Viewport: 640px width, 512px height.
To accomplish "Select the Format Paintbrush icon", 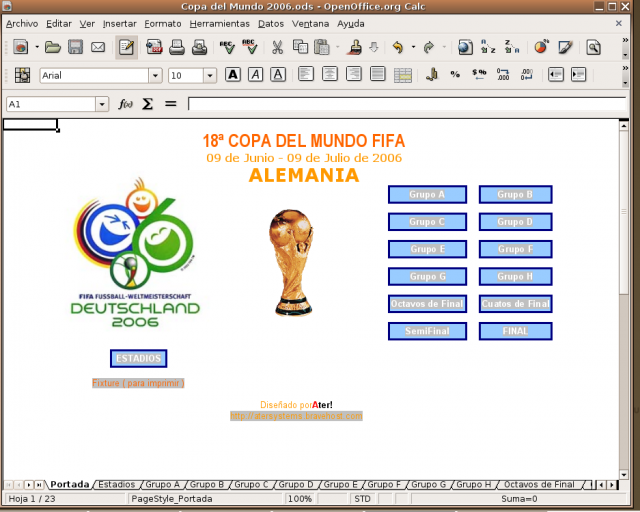I will click(354, 47).
